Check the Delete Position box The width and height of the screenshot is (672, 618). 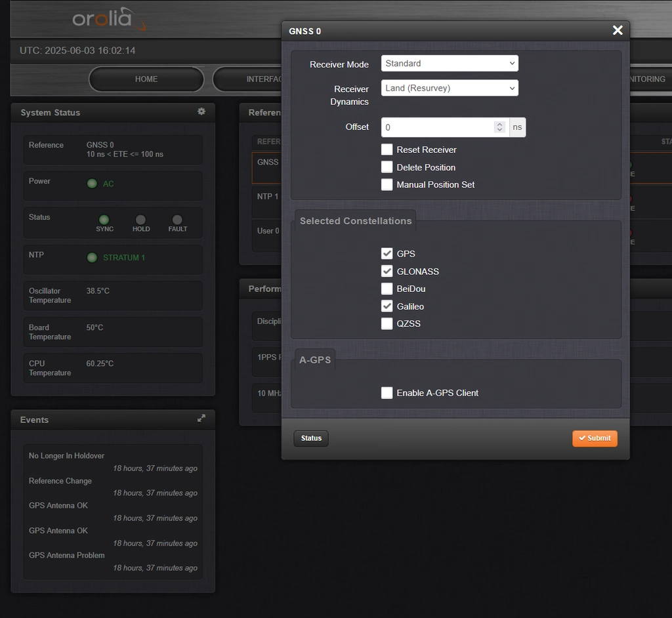[387, 167]
